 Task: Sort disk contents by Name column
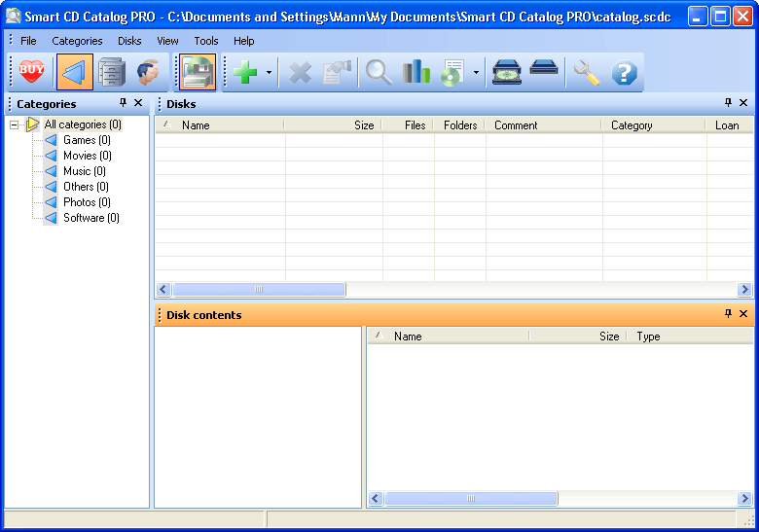point(449,337)
